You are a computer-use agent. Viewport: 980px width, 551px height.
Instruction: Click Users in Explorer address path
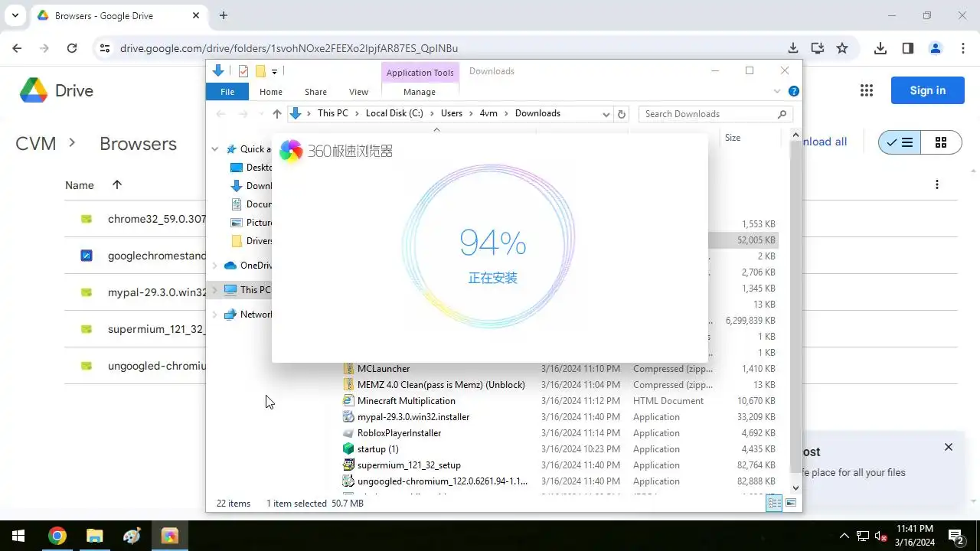tap(452, 113)
